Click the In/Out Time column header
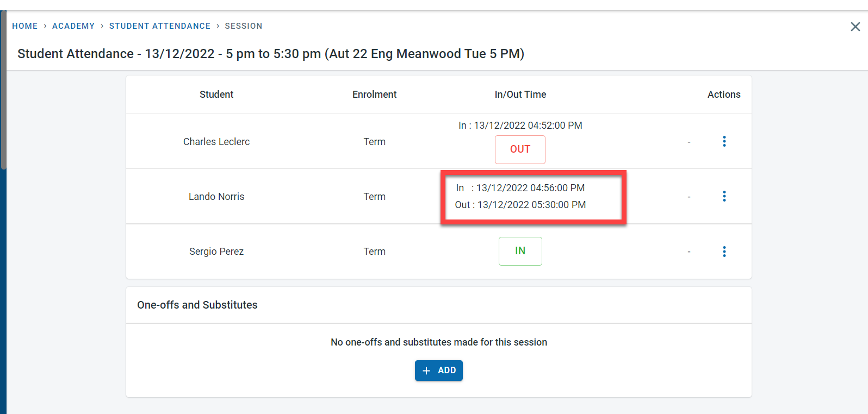Image resolution: width=868 pixels, height=414 pixels. [520, 95]
